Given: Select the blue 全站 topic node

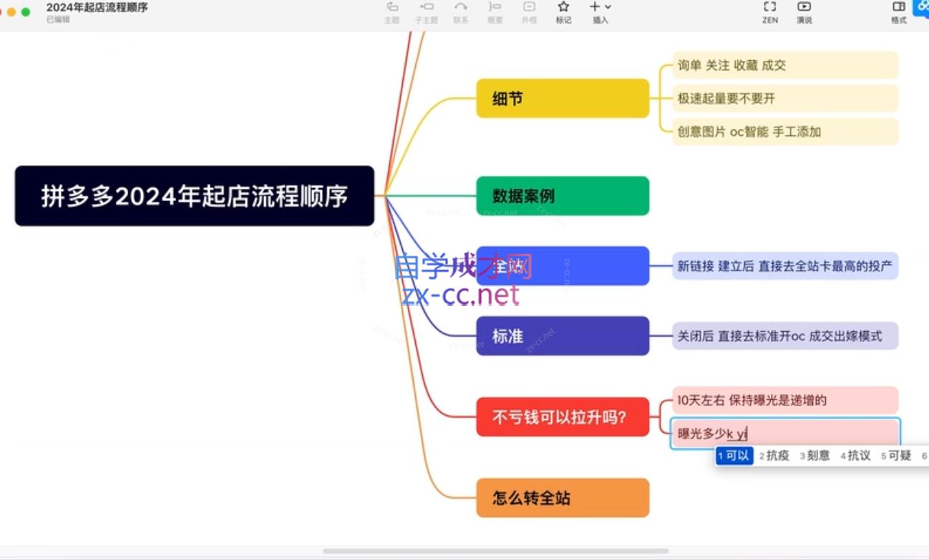Looking at the screenshot, I should click(x=563, y=266).
